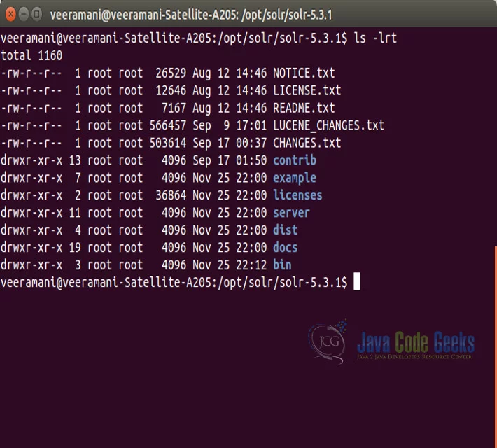Select the 'ls -lrt' command text
Viewport: 497px width, 448px height.
[375, 38]
